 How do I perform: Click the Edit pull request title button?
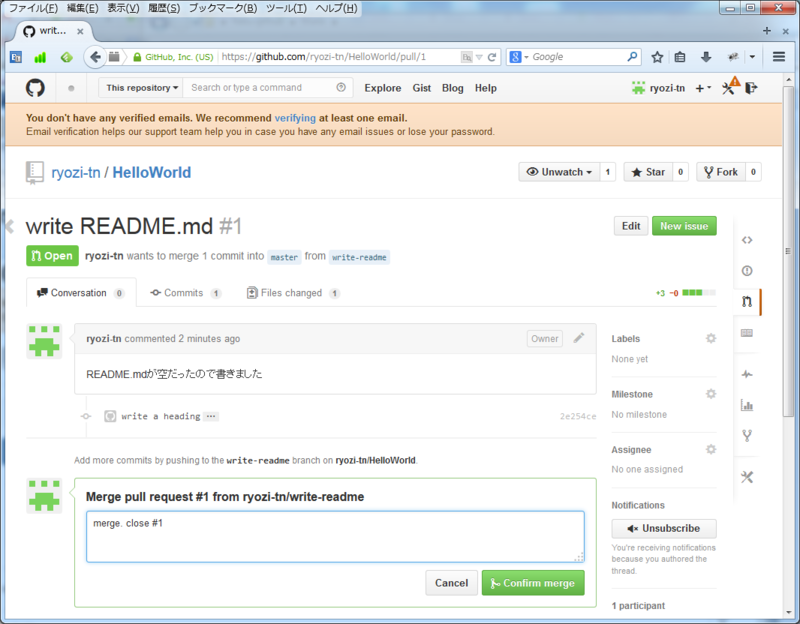click(x=631, y=226)
